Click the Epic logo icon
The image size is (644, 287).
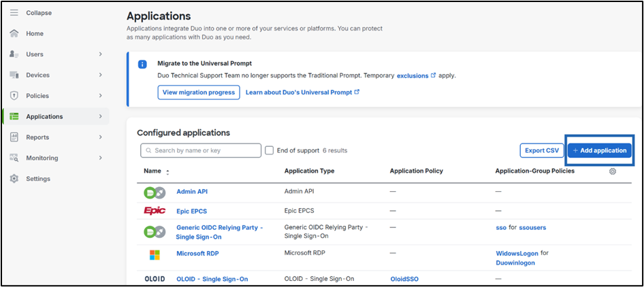click(155, 211)
